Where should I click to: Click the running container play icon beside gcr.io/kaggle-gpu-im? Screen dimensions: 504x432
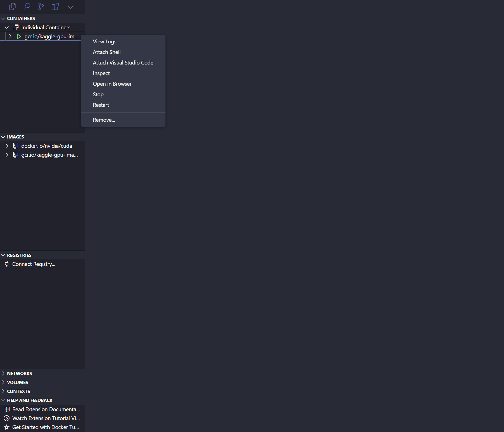point(19,36)
